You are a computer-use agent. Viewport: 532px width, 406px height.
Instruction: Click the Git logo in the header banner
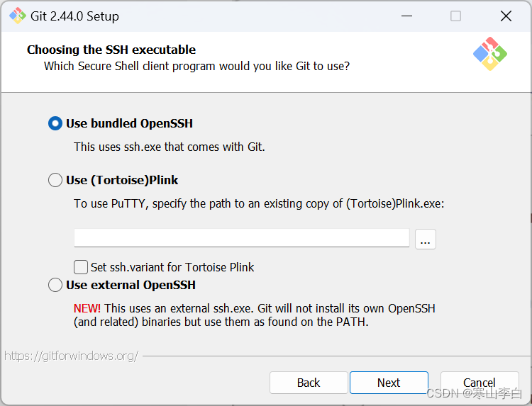coord(490,54)
